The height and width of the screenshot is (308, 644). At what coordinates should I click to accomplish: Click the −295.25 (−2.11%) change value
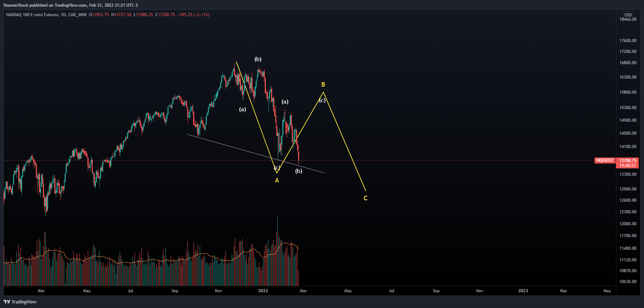[193, 15]
